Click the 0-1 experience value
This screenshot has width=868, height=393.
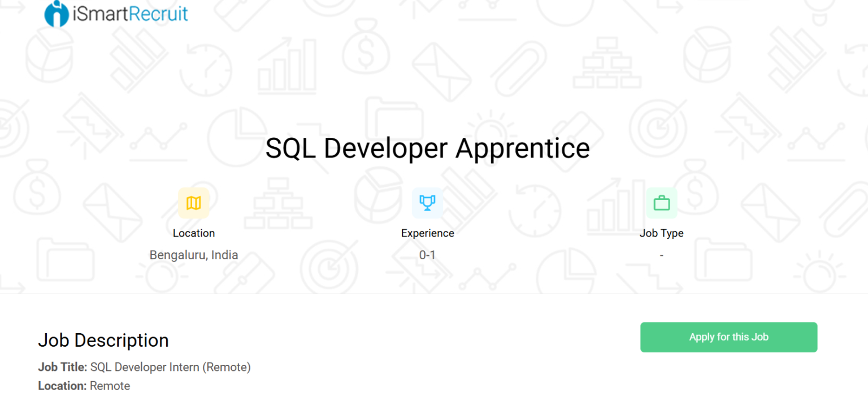click(428, 255)
